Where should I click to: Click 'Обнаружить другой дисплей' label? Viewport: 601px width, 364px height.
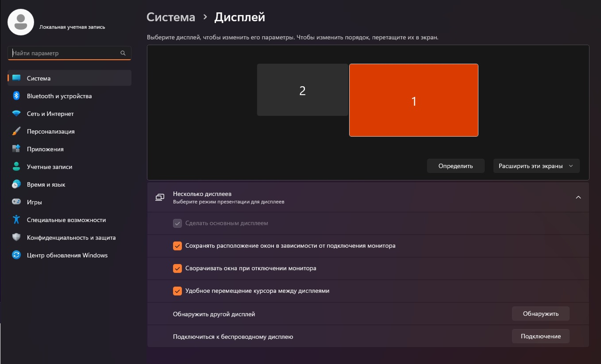click(x=214, y=314)
